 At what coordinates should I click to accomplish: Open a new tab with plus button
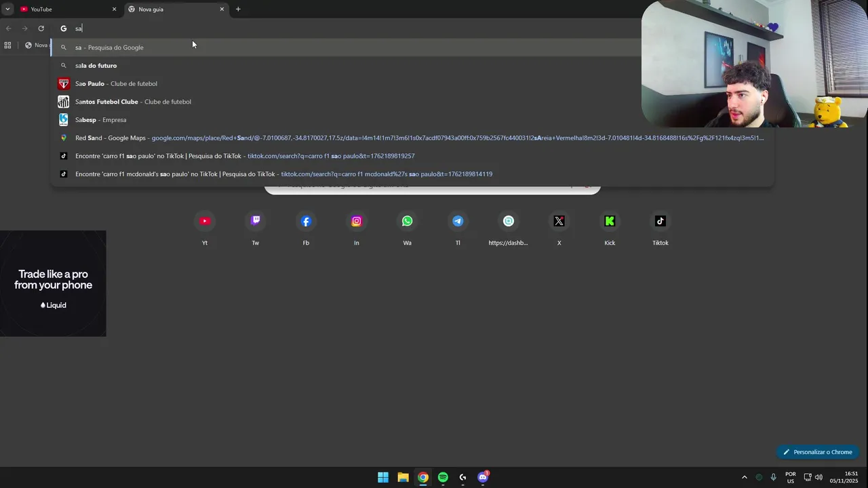pyautogui.click(x=238, y=9)
